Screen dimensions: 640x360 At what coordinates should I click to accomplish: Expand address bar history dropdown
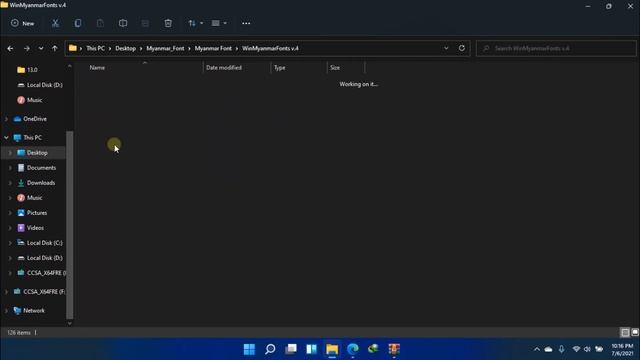point(446,48)
